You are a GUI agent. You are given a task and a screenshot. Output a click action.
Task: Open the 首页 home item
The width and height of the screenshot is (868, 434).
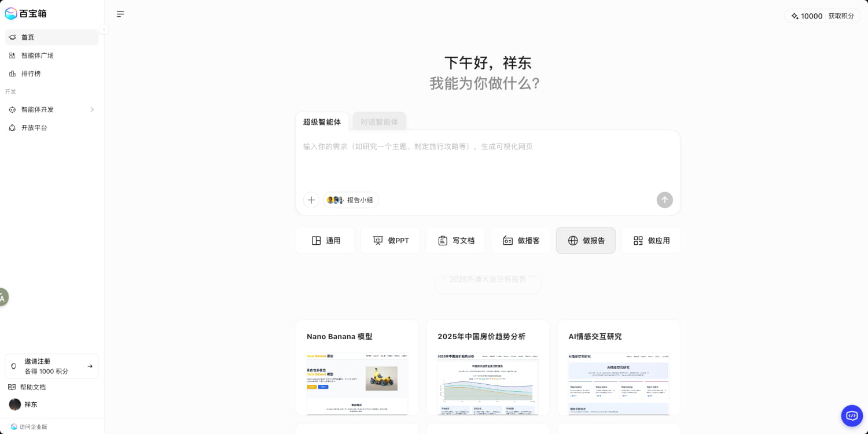pyautogui.click(x=52, y=37)
